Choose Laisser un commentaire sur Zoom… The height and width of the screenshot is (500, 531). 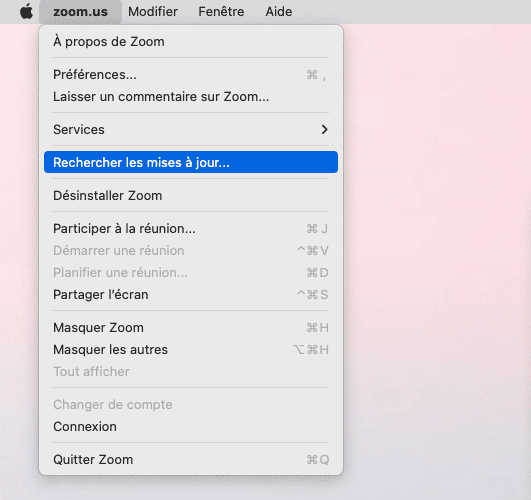[191, 97]
